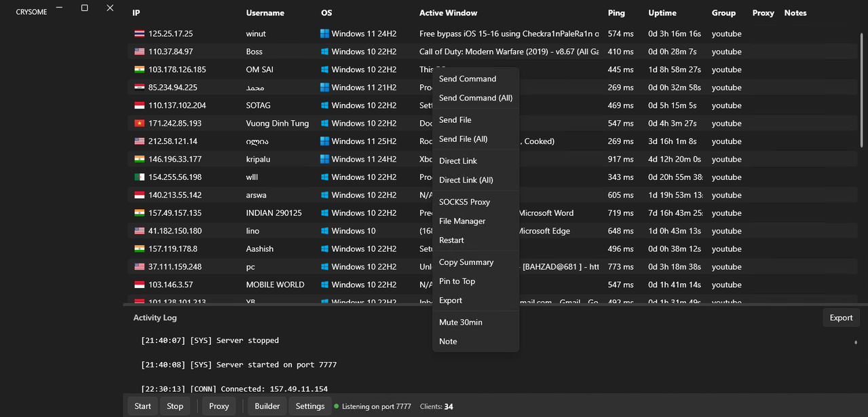Viewport: 868px width, 417px height.
Task: Click the flag icon next to 85.234.94.225
Action: click(x=139, y=88)
